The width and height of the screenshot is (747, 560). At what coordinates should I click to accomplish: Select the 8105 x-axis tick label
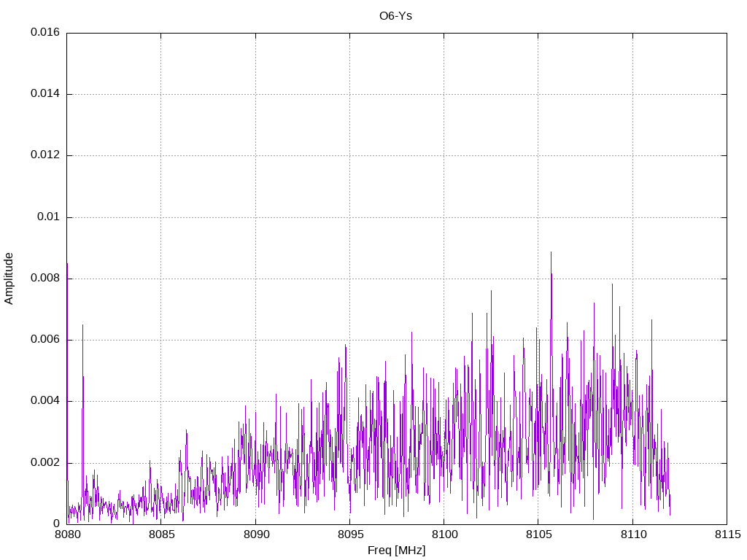pos(538,535)
